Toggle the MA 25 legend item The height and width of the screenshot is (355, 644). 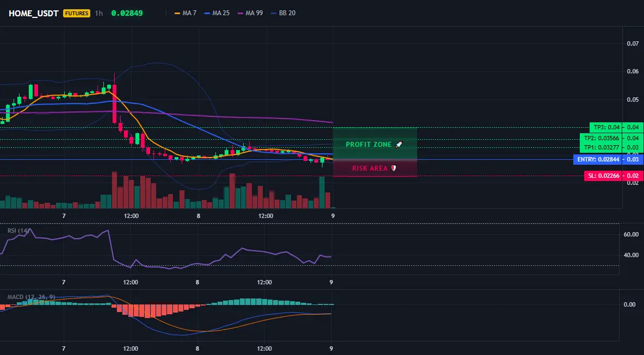pyautogui.click(x=217, y=13)
